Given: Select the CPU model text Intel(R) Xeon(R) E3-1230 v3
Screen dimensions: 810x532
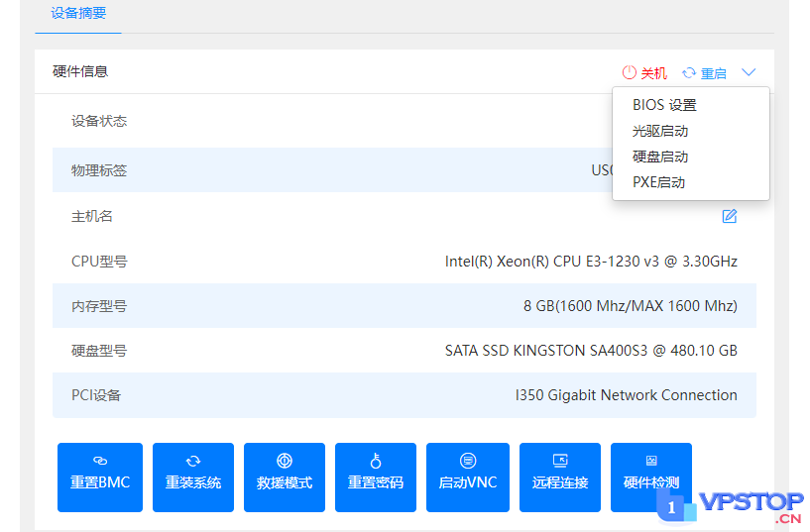Looking at the screenshot, I should click(591, 262).
